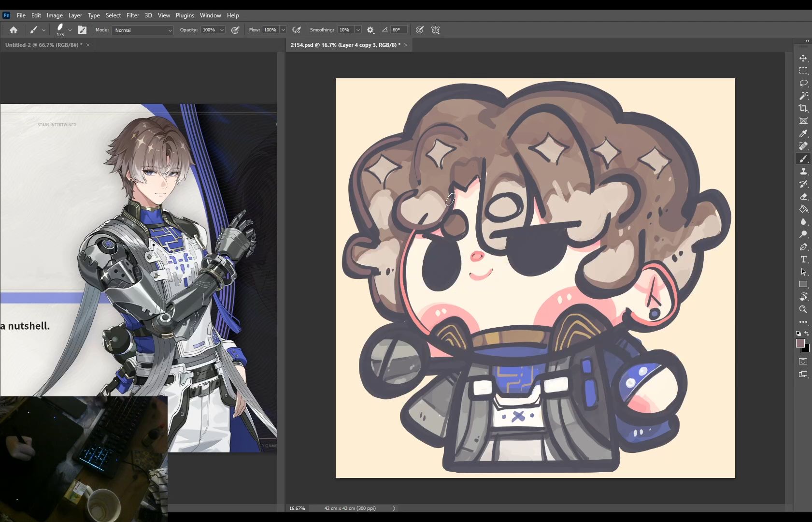The image size is (812, 522).
Task: Close the Untitled-2 document tab
Action: click(x=88, y=45)
